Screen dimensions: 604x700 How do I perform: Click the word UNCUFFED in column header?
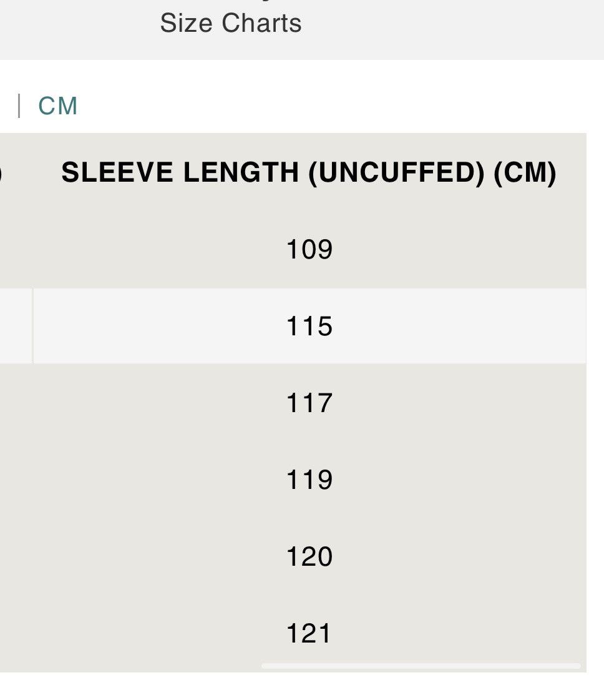[397, 172]
